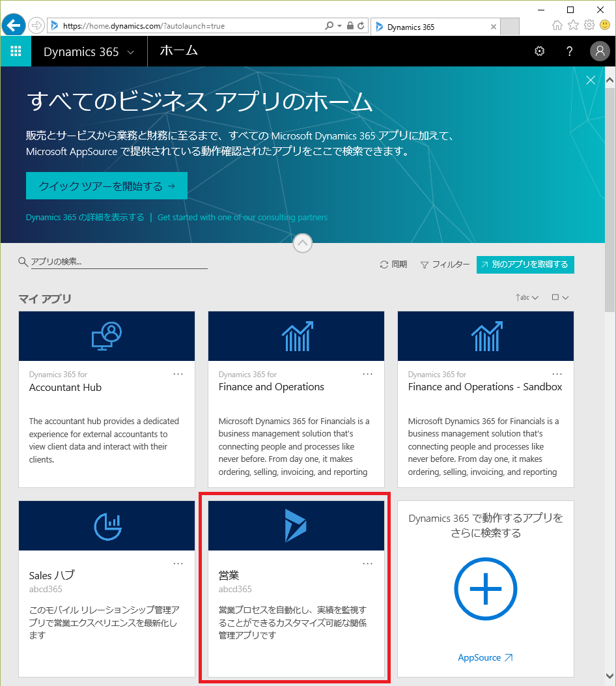Viewport: 616px width, 686px height.
Task: Open the settings gear in black header
Action: (540, 51)
